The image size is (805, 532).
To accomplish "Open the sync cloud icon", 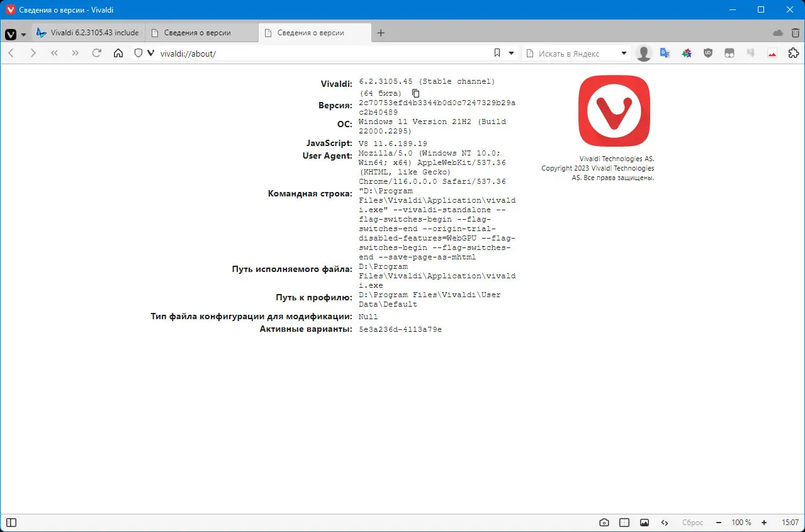I will point(778,33).
